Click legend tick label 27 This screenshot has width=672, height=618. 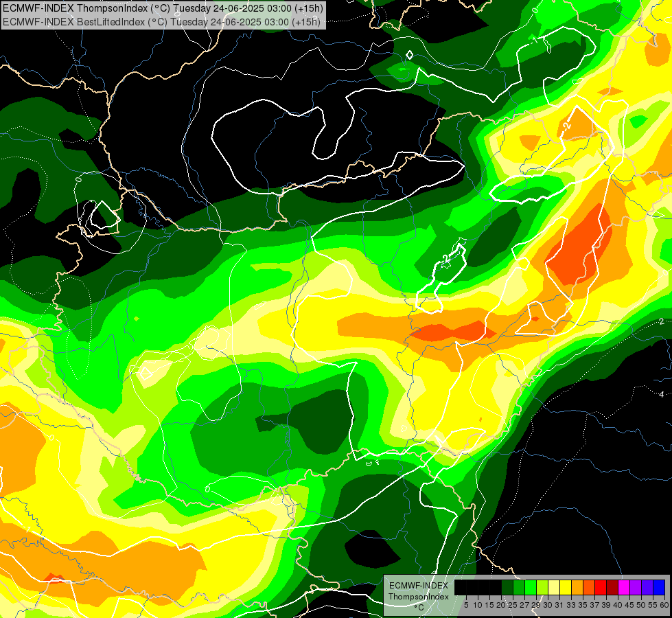(x=525, y=605)
